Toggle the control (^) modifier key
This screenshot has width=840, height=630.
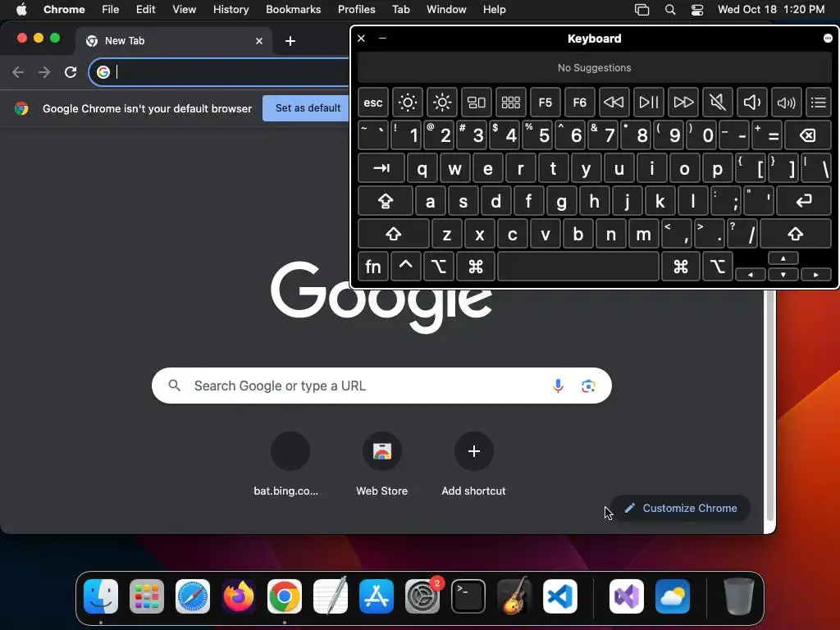click(x=406, y=267)
